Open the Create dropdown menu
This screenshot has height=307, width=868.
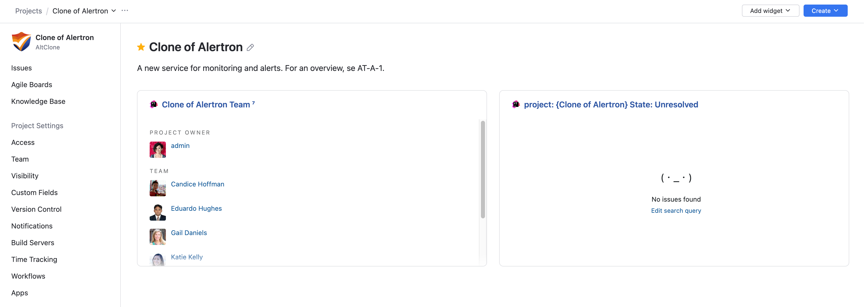pyautogui.click(x=825, y=10)
